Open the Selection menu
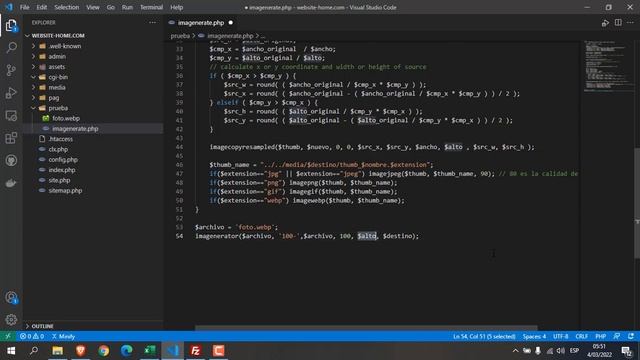The width and height of the screenshot is (640, 360). coord(67,7)
